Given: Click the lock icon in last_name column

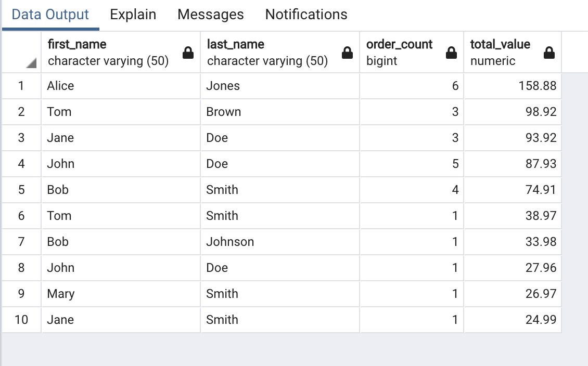Looking at the screenshot, I should (x=347, y=53).
